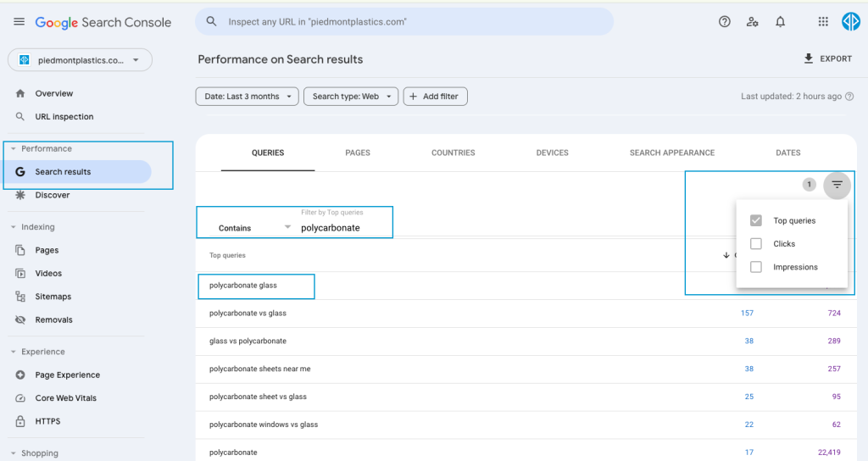Open the Date: Last 3 months dropdown

coord(247,97)
